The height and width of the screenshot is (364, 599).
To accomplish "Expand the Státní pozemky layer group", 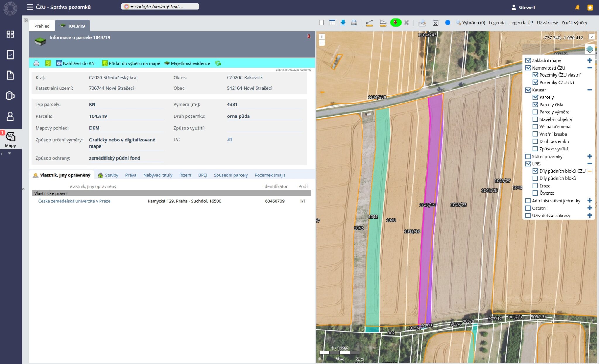I will pyautogui.click(x=589, y=157).
